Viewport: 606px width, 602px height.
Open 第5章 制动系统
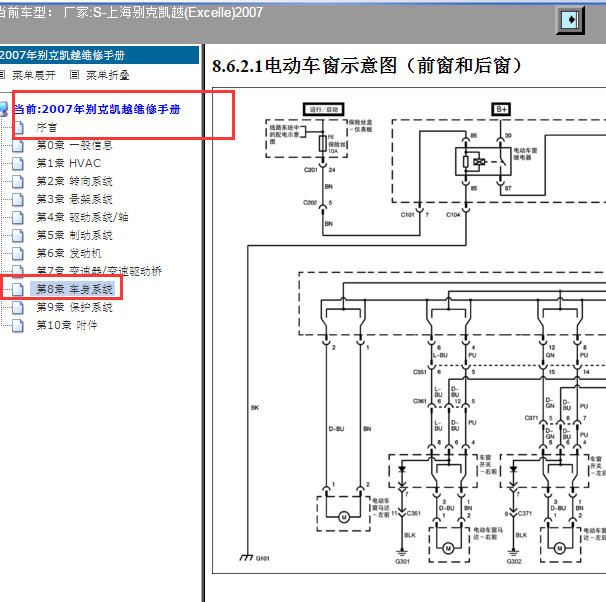point(74,235)
